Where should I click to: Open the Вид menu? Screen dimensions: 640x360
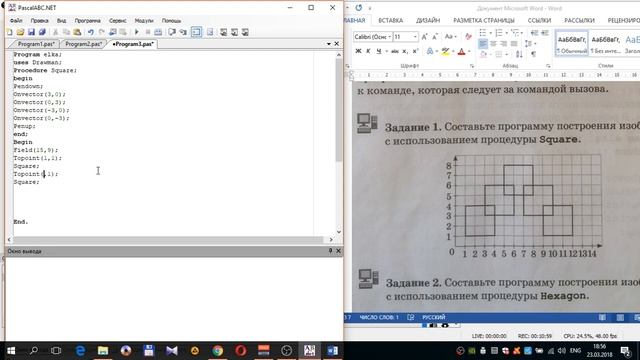tap(61, 20)
